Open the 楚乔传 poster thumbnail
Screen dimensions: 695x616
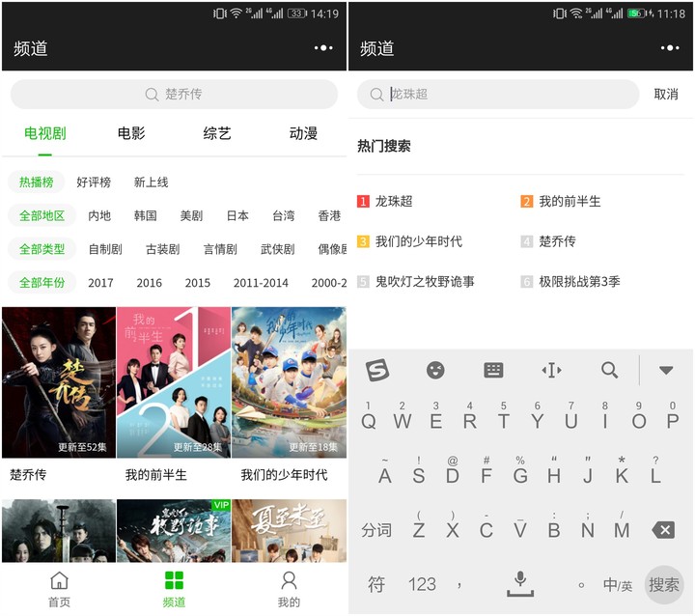click(59, 382)
